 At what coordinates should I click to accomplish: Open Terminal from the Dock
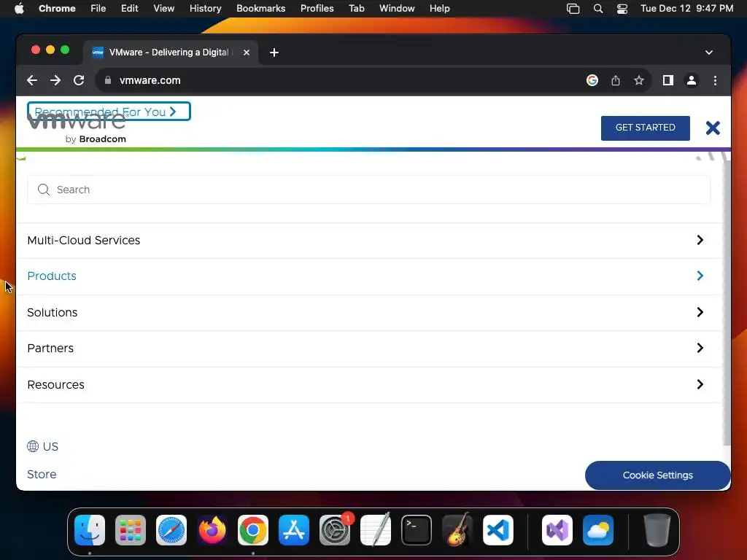tap(417, 530)
